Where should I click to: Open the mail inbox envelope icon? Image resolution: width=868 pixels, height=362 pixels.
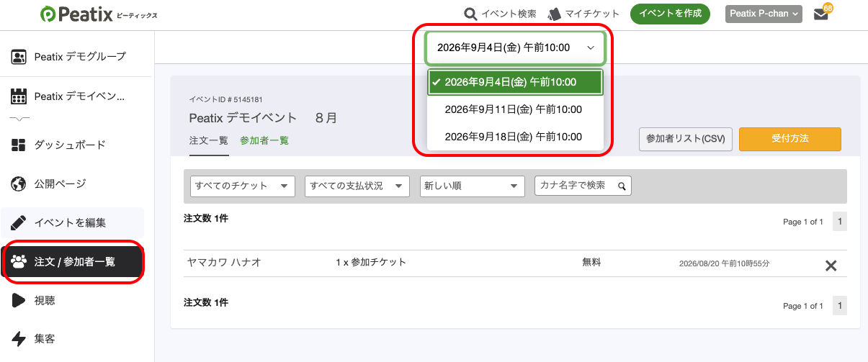(820, 14)
